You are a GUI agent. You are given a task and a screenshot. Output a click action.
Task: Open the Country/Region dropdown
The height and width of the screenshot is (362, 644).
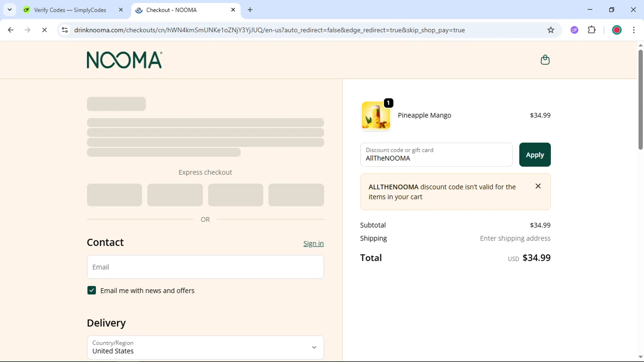(x=205, y=347)
